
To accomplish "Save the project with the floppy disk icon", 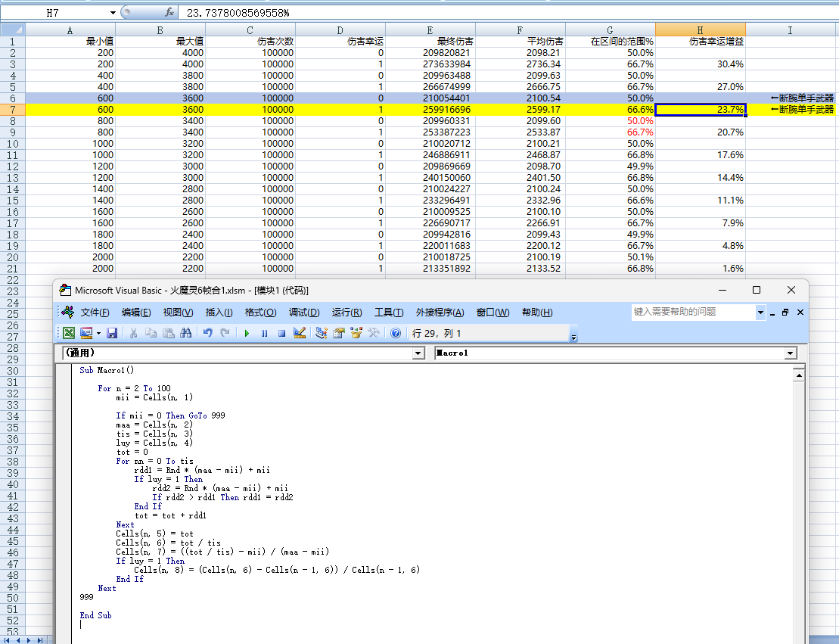I will click(112, 333).
